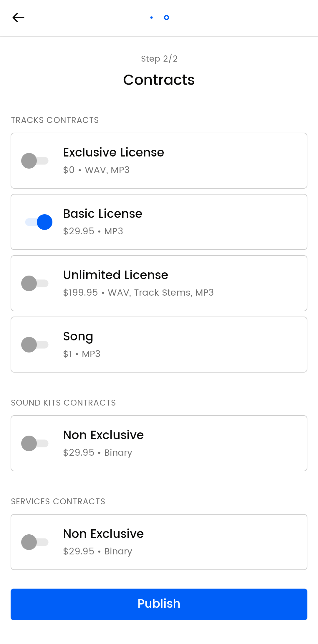Click the Step 2/2 label
The image size is (318, 644).
click(159, 59)
